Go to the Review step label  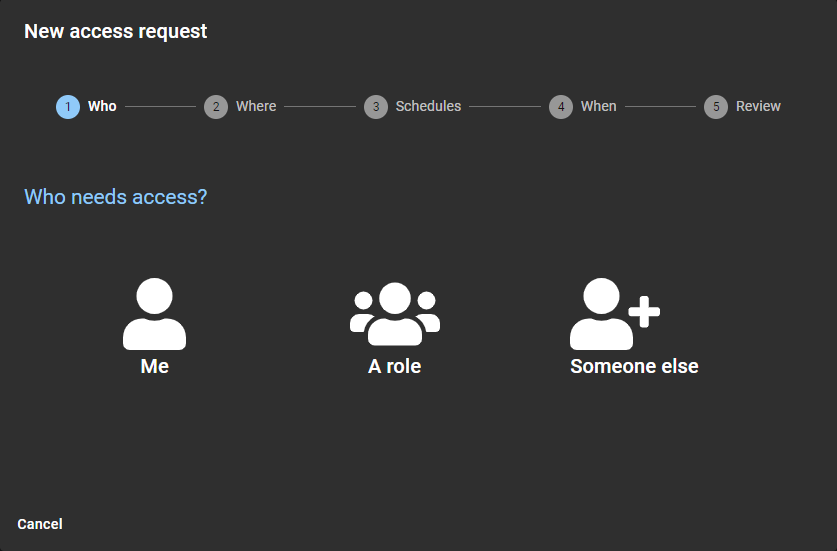tap(758, 106)
